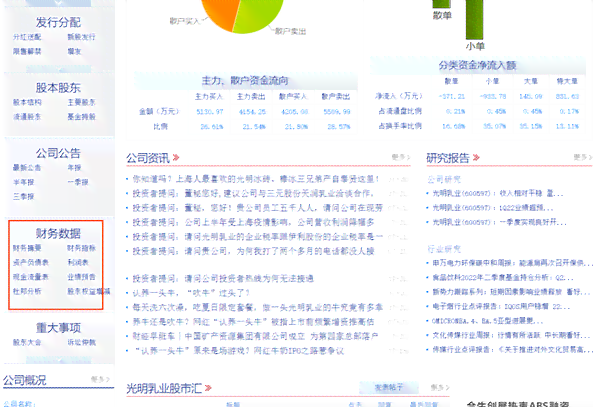Open the 业绩预告 link
Screen dimensions: 600x407
click(x=81, y=277)
